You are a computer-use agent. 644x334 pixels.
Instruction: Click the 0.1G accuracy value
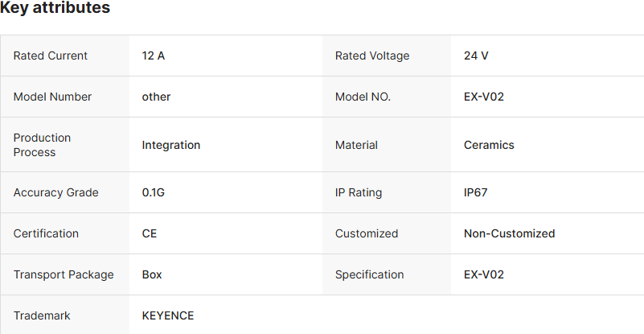coord(155,192)
